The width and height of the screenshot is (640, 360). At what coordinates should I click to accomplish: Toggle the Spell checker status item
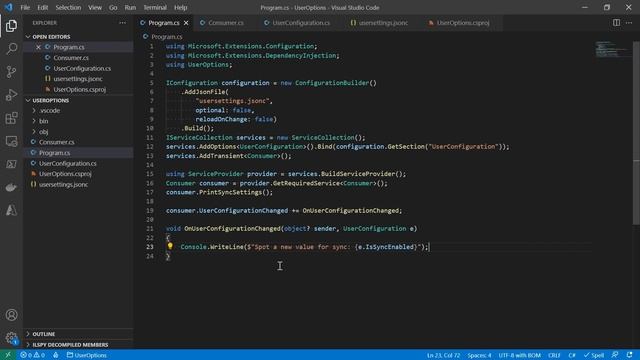pos(594,355)
